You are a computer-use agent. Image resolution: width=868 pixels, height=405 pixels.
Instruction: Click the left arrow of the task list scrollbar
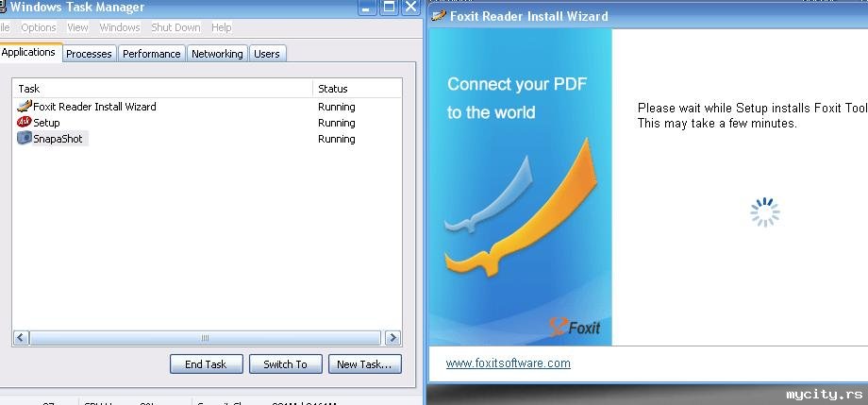tap(21, 337)
